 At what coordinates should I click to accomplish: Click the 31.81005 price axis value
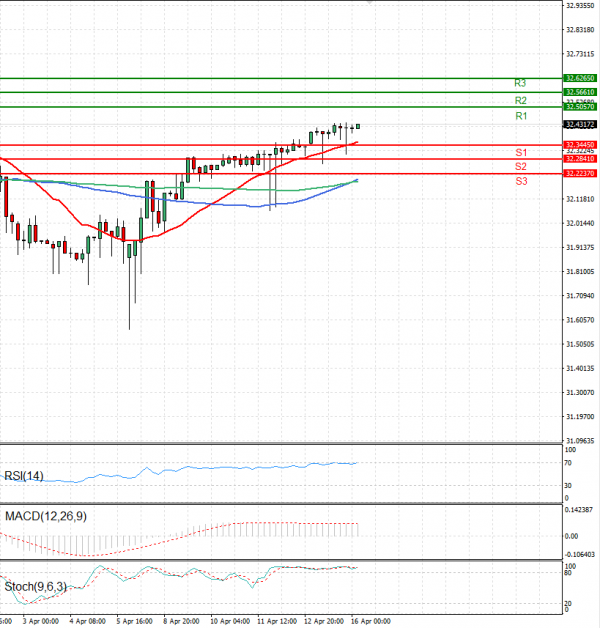[580, 272]
